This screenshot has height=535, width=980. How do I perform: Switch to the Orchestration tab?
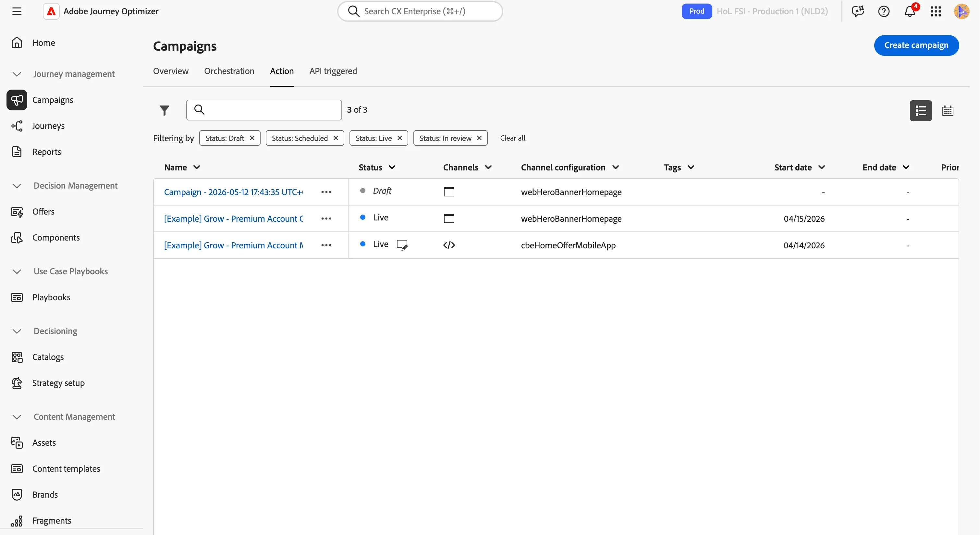229,71
